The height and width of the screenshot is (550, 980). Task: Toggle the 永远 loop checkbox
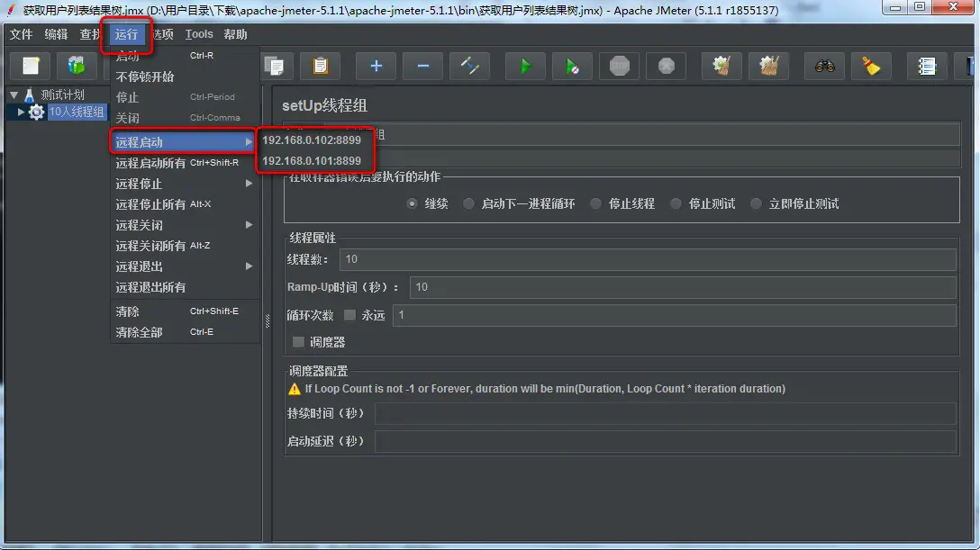(350, 315)
